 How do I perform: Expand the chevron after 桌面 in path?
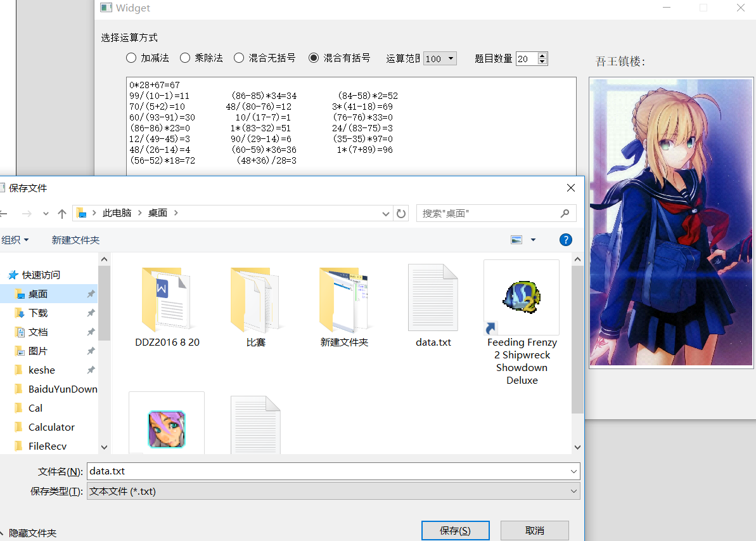[x=176, y=213]
